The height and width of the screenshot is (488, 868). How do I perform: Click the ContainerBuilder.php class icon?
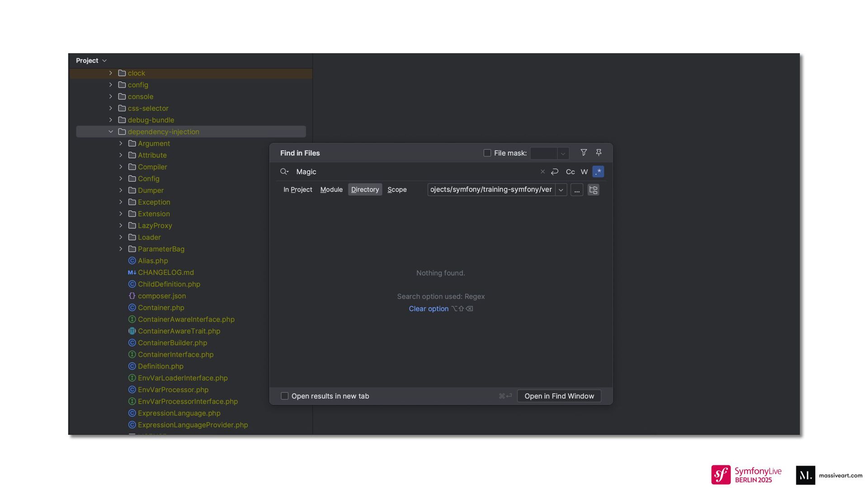point(132,343)
